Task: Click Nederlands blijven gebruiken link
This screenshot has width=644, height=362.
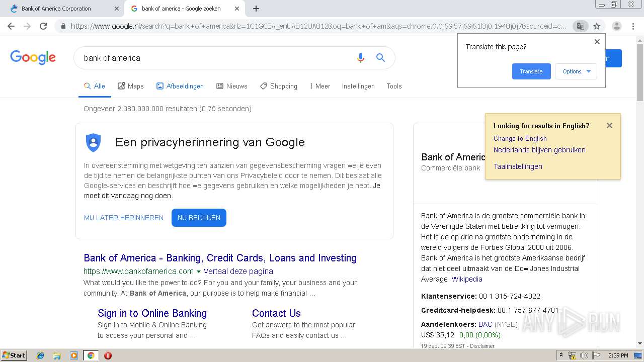Action: (539, 150)
